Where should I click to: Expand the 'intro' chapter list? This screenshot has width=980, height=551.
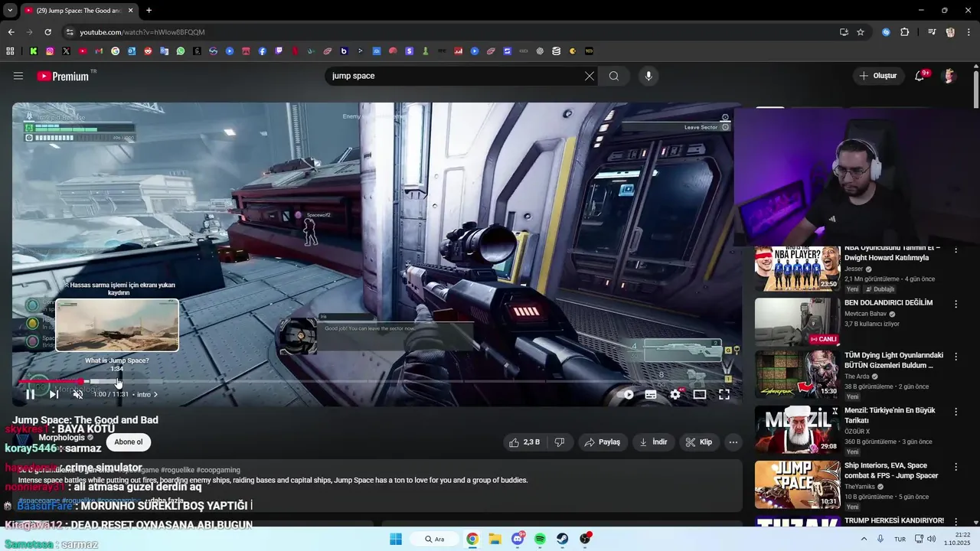pos(147,395)
